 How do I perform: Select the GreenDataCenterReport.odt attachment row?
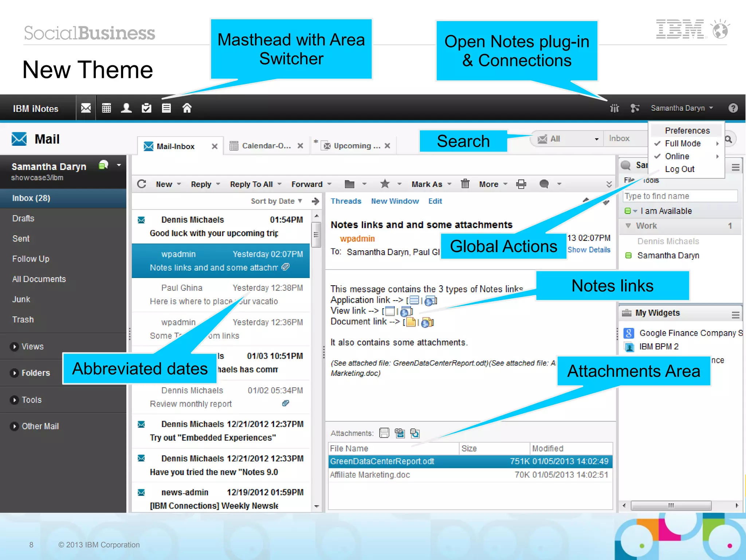(470, 461)
